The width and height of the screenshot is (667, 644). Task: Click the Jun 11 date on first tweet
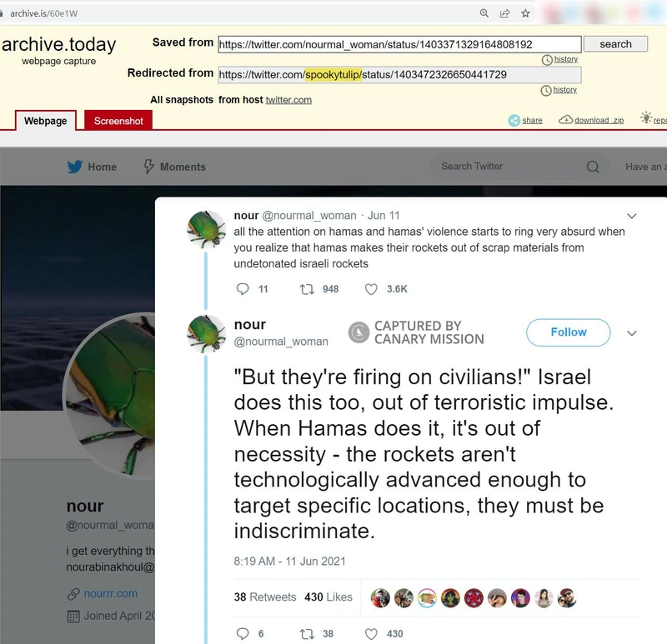(x=384, y=216)
